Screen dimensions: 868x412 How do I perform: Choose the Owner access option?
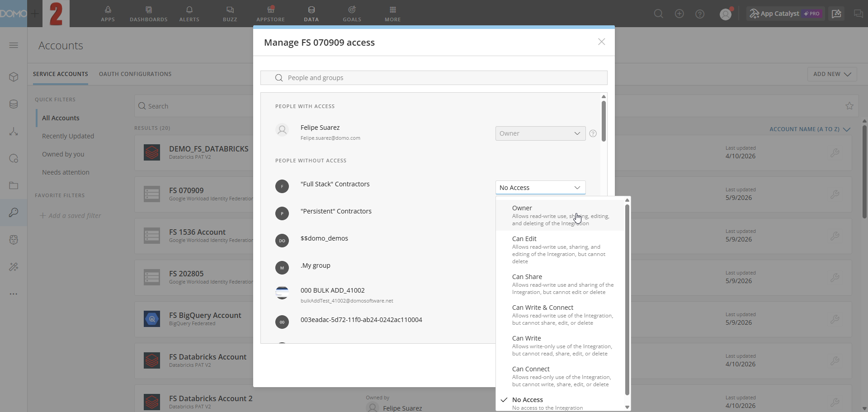pyautogui.click(x=560, y=215)
